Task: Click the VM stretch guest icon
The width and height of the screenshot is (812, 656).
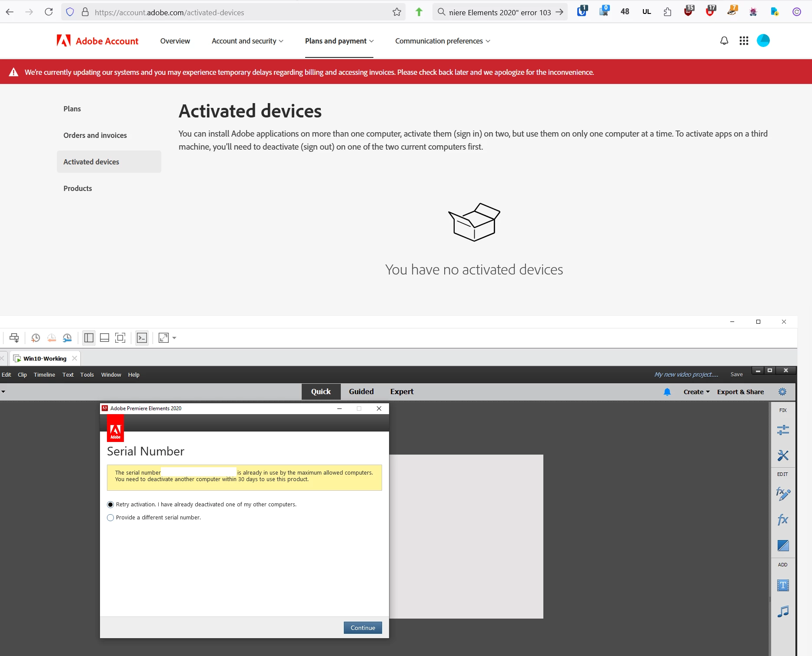Action: coord(163,338)
